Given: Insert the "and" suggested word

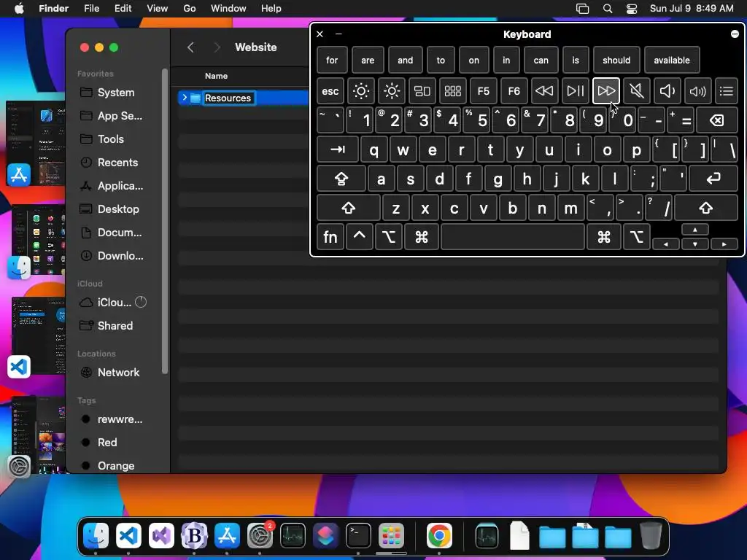Looking at the screenshot, I should [x=405, y=60].
